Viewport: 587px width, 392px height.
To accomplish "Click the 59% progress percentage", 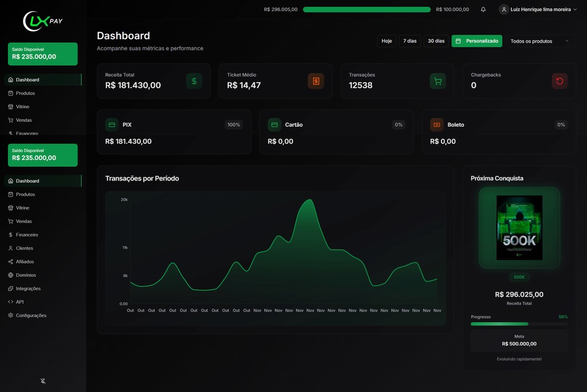I will (x=563, y=317).
